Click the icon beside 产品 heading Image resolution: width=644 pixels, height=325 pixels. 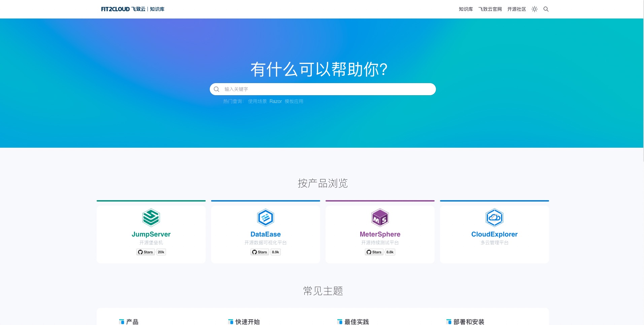pos(122,322)
